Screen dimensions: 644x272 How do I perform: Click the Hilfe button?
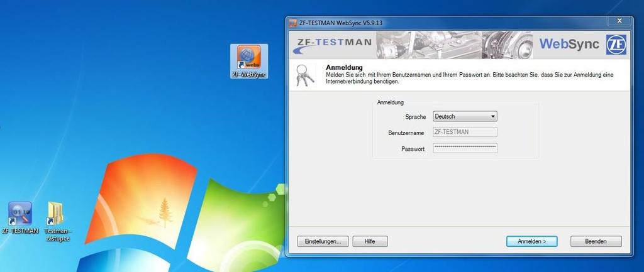[x=370, y=241]
